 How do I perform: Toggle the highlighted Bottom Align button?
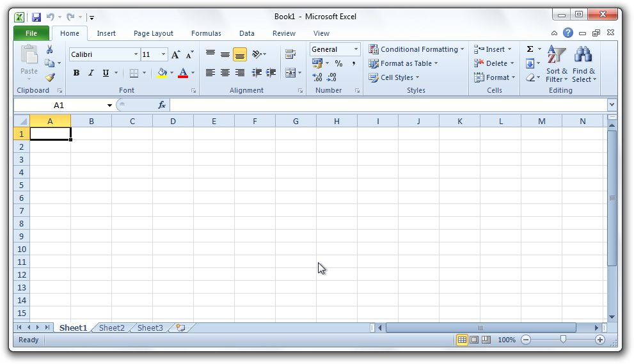point(240,54)
